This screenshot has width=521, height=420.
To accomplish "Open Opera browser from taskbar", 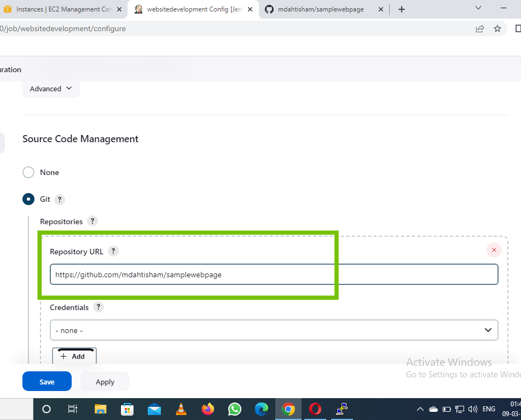I will pyautogui.click(x=315, y=409).
